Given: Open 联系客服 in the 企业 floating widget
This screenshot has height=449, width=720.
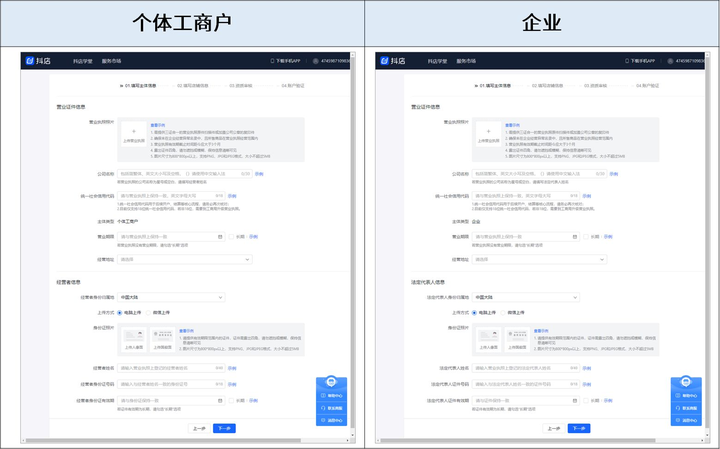Looking at the screenshot, I should [x=686, y=408].
